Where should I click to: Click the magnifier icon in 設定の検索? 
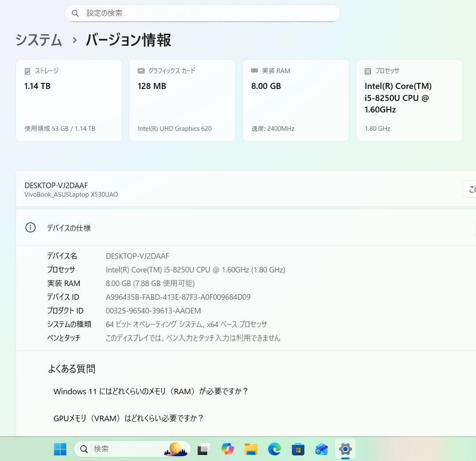click(x=75, y=13)
